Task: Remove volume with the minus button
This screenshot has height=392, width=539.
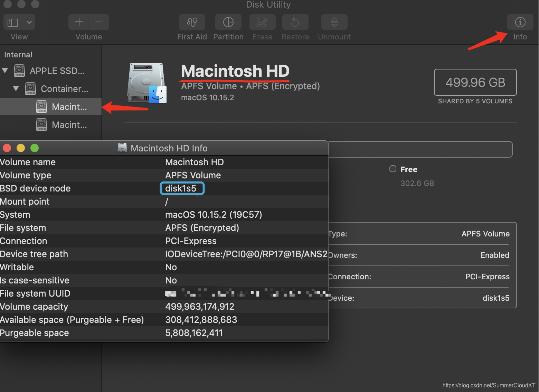Action: [x=99, y=22]
